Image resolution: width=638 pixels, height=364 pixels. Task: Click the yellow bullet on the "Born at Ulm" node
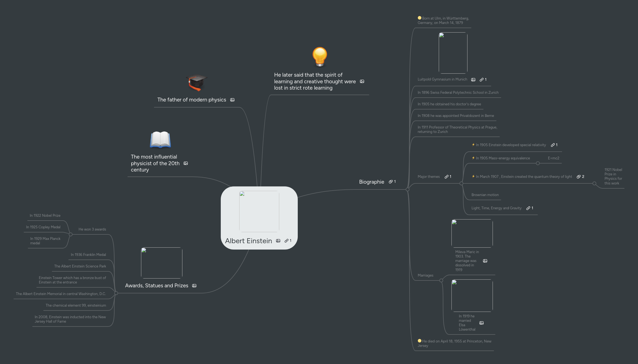coord(419,18)
